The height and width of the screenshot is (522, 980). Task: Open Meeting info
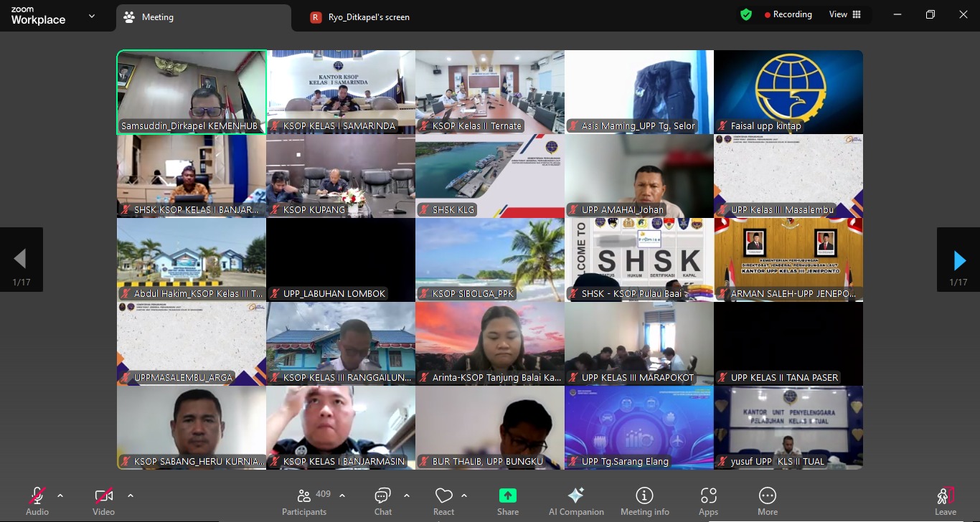[644, 501]
